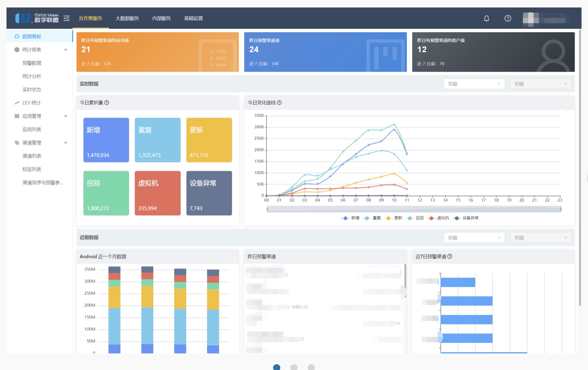588x370 pixels.
Task: Open 统计分析 submenu item
Action: (x=32, y=76)
